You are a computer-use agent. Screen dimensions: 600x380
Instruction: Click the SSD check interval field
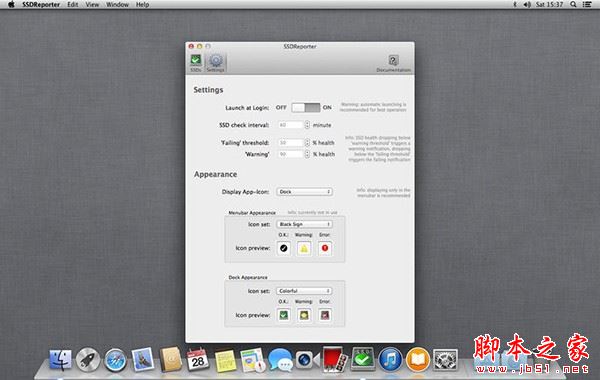click(290, 125)
